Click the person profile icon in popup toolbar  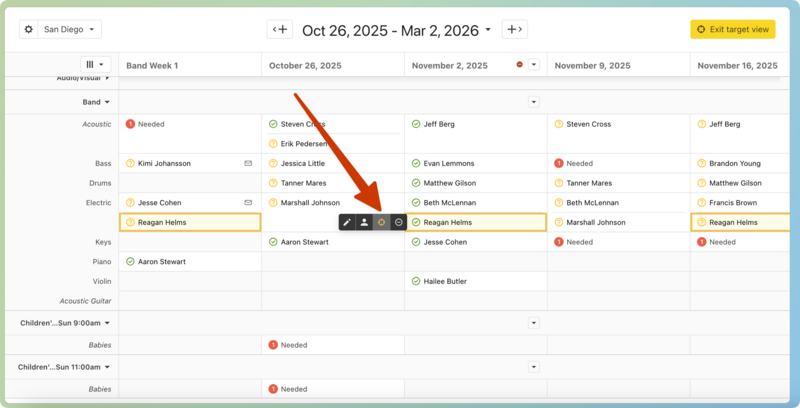[x=364, y=222]
